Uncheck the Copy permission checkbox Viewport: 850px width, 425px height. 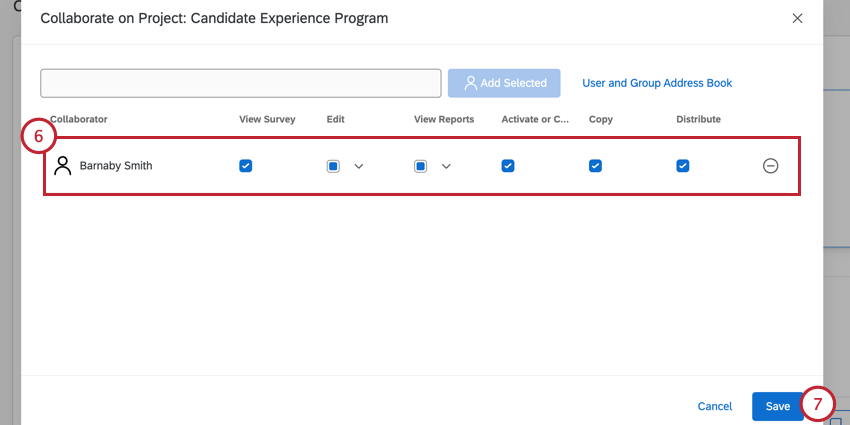tap(595, 166)
